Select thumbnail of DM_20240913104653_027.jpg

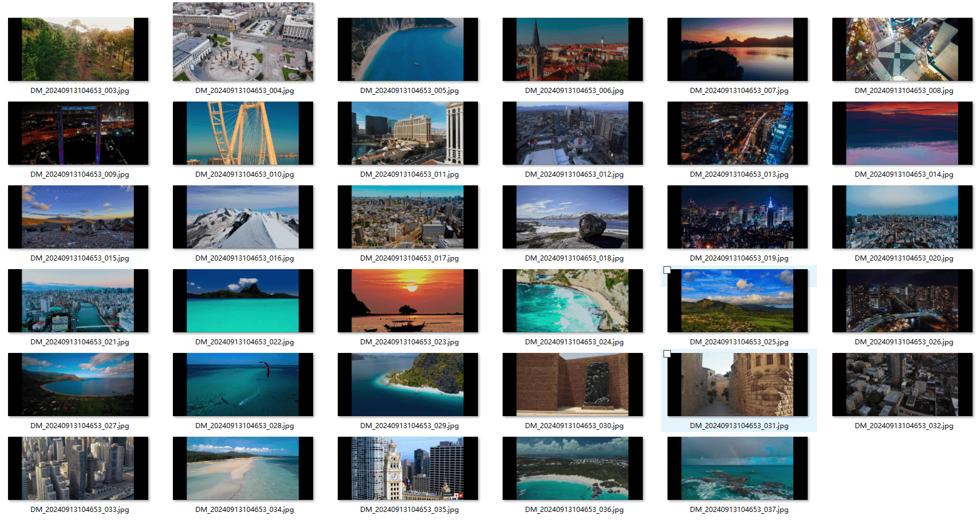(x=78, y=385)
